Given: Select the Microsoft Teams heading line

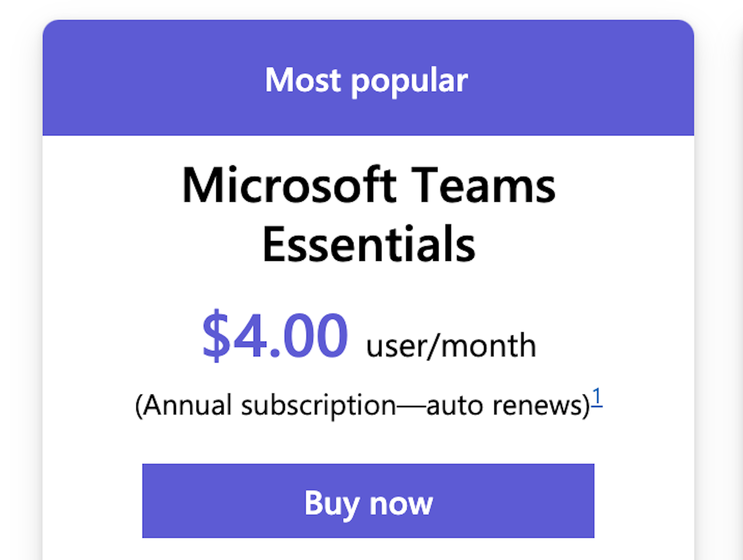Looking at the screenshot, I should click(368, 185).
